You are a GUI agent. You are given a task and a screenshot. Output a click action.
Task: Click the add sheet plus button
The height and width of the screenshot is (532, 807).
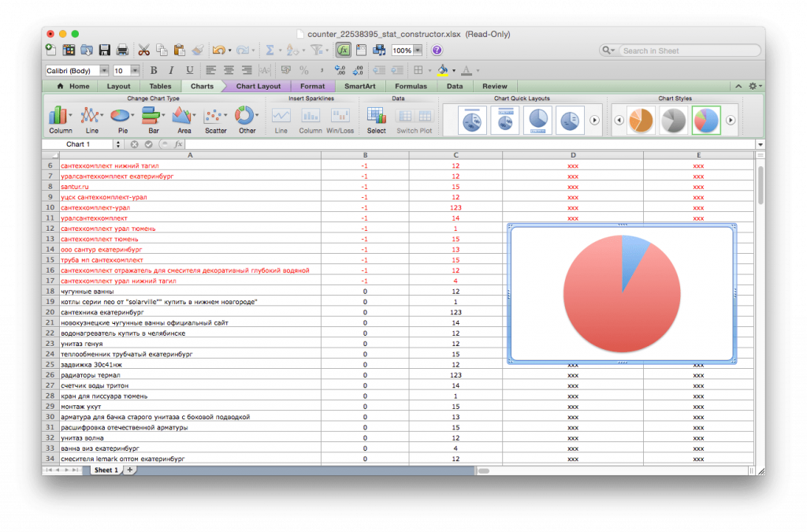click(x=130, y=470)
